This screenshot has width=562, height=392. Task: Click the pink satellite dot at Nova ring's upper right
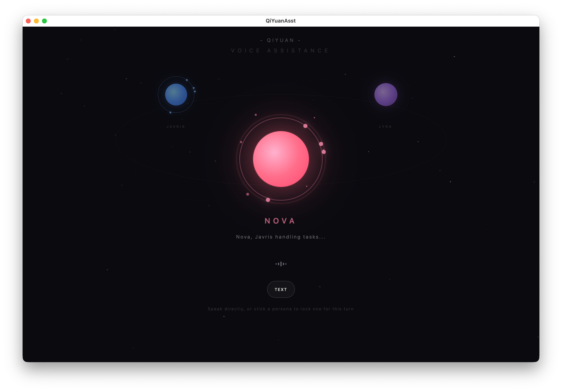(x=305, y=126)
